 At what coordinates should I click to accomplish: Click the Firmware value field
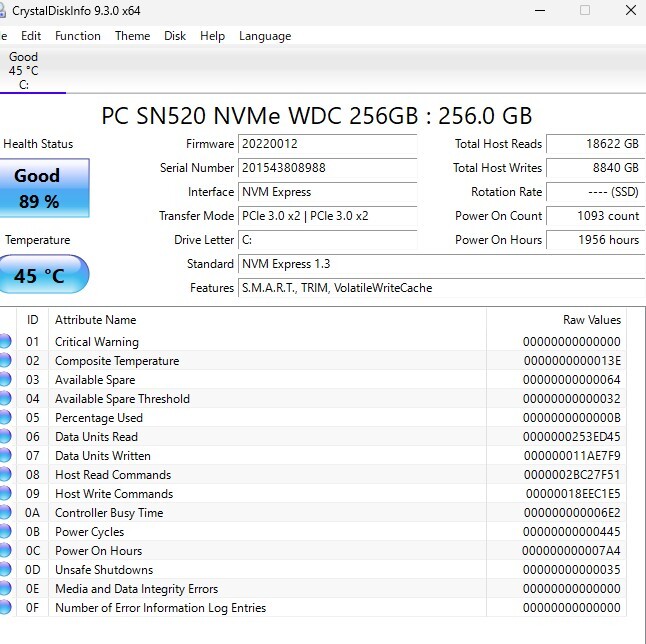click(327, 144)
